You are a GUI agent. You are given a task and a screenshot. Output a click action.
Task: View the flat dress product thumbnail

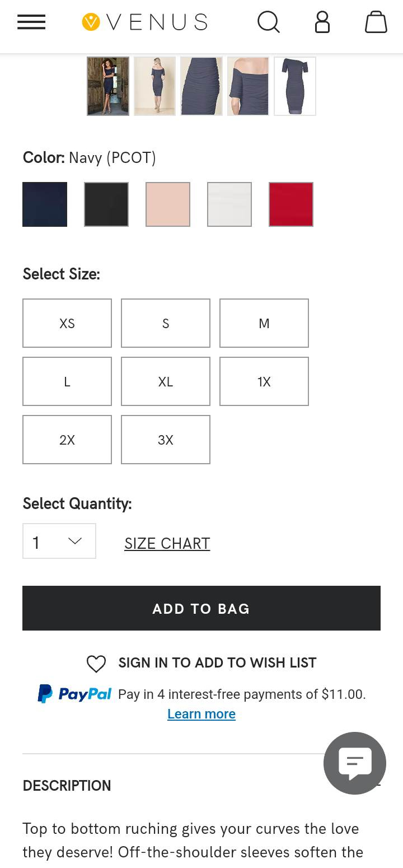click(295, 86)
